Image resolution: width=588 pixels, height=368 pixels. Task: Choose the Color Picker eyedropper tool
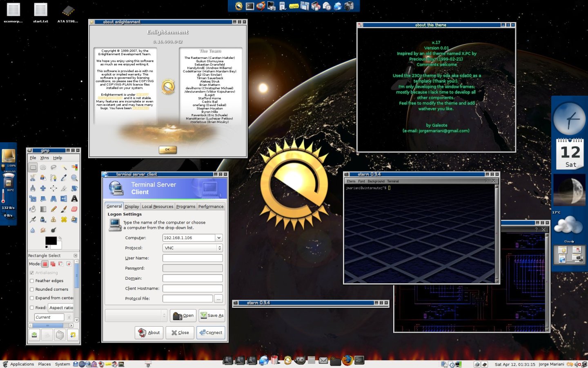pos(64,178)
